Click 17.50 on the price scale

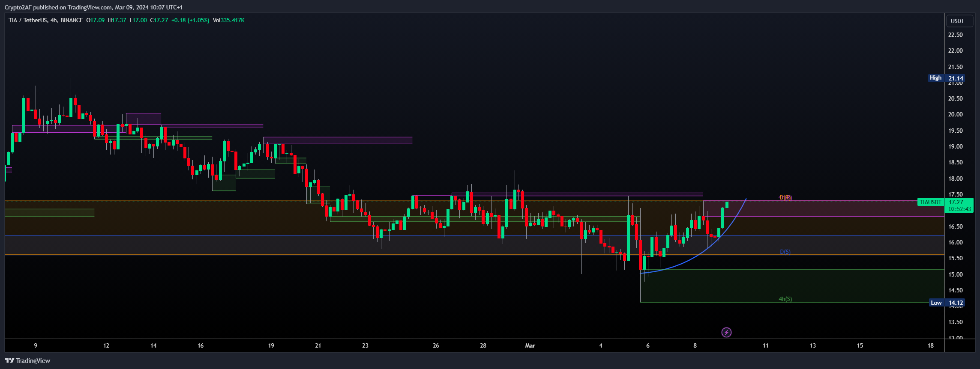(955, 194)
